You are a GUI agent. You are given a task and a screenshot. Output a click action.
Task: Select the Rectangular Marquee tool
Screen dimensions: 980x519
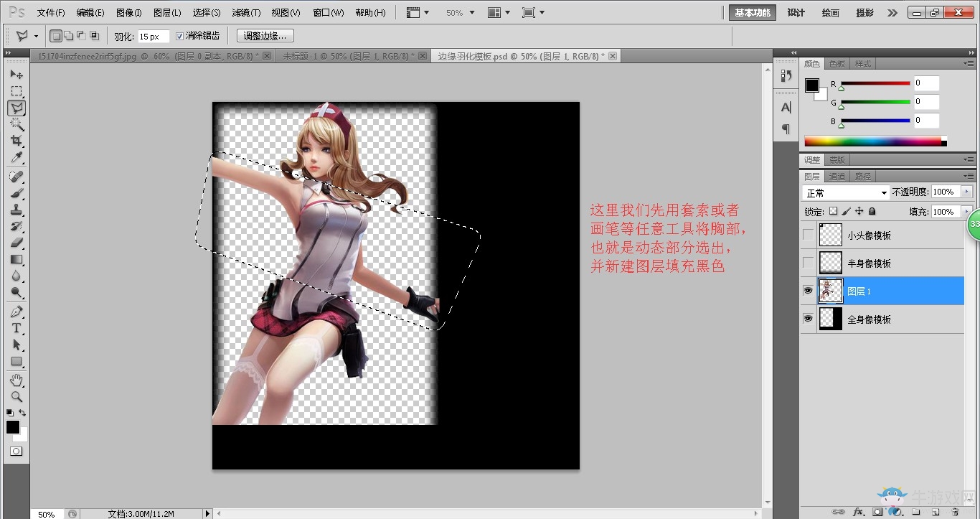pos(17,91)
